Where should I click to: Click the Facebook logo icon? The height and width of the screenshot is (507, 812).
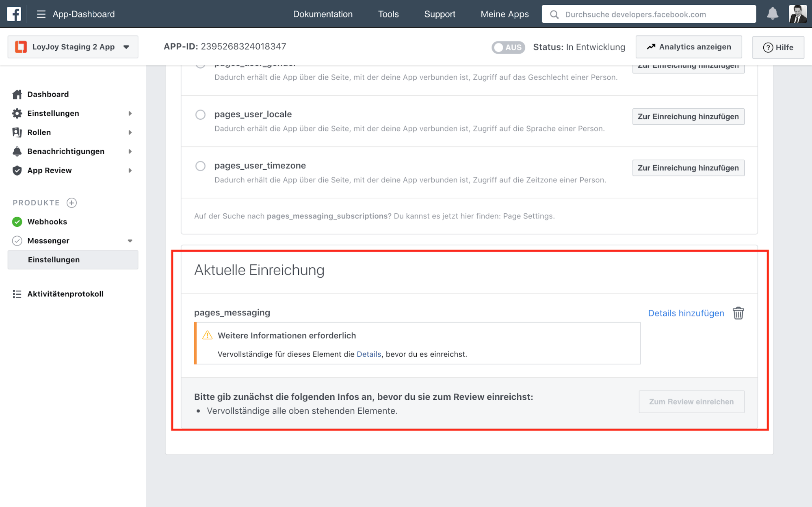point(14,14)
